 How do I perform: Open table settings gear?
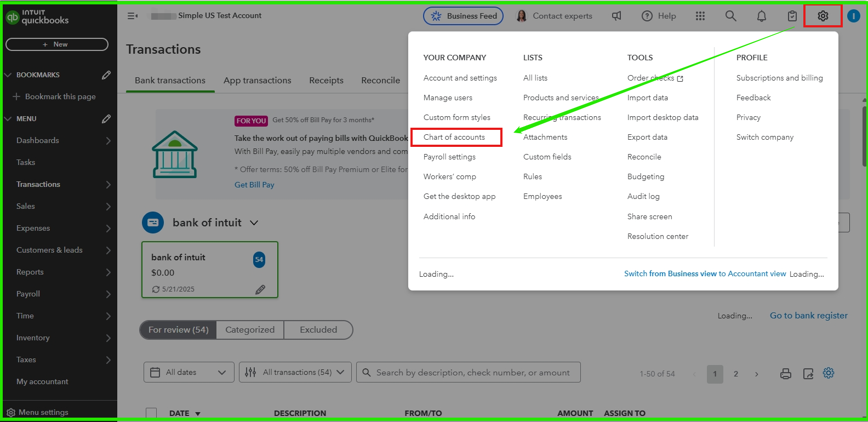(x=829, y=373)
